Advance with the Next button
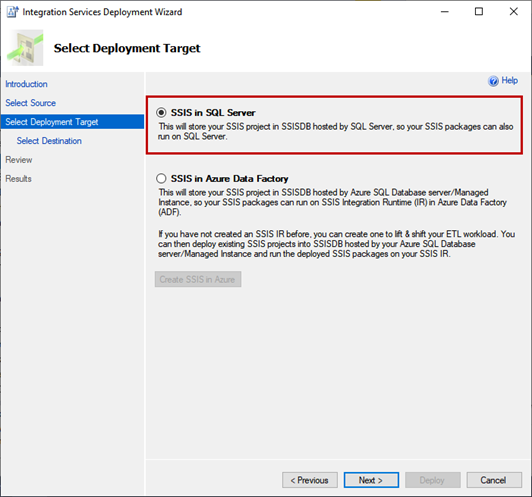 (371, 480)
